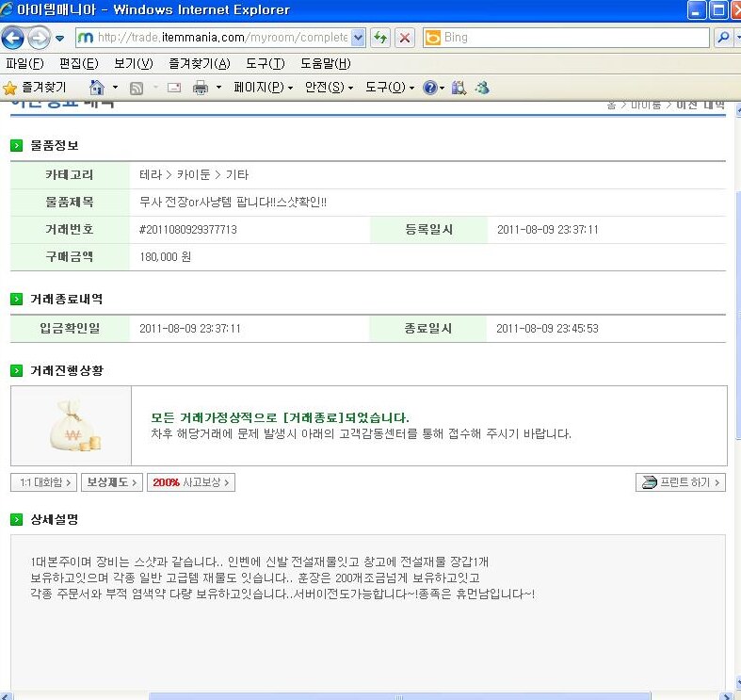Click the browser Back arrow button
The image size is (741, 700).
(x=13, y=38)
